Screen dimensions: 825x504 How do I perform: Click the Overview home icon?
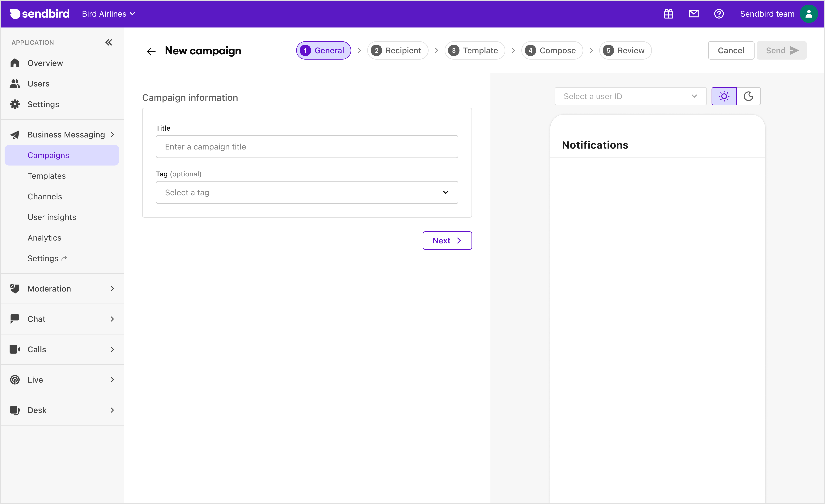[x=15, y=63]
